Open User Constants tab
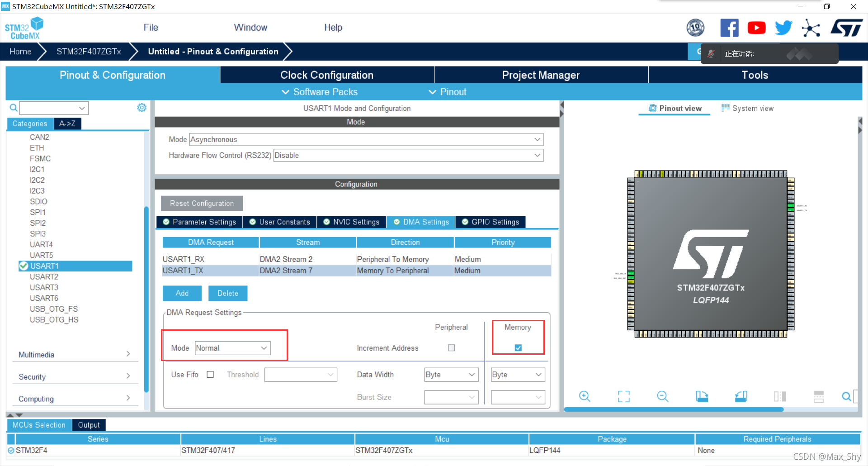The image size is (868, 466). coord(280,222)
